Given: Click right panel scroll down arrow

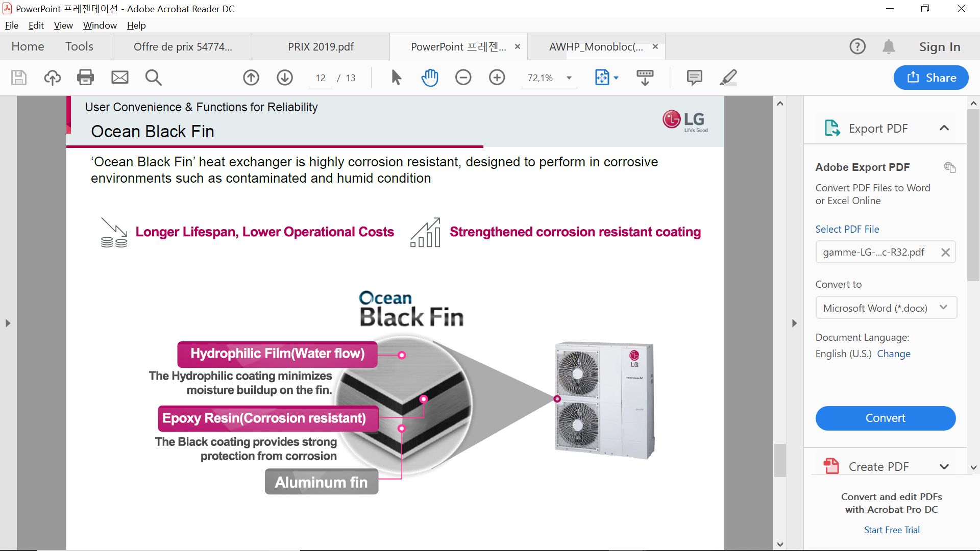Looking at the screenshot, I should 973,467.
